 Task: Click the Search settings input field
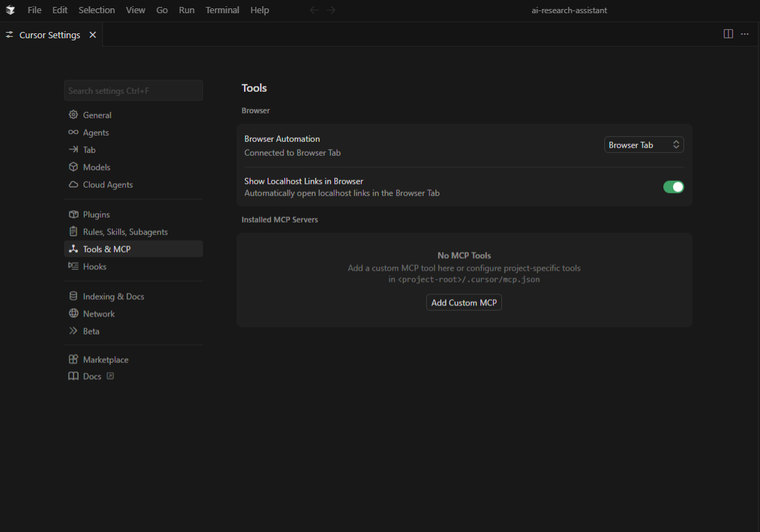tap(133, 90)
